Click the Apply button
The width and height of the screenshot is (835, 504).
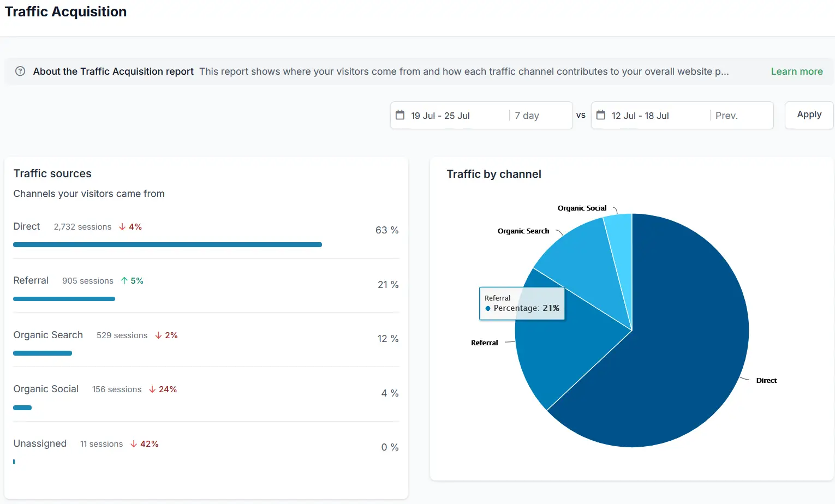tap(809, 115)
